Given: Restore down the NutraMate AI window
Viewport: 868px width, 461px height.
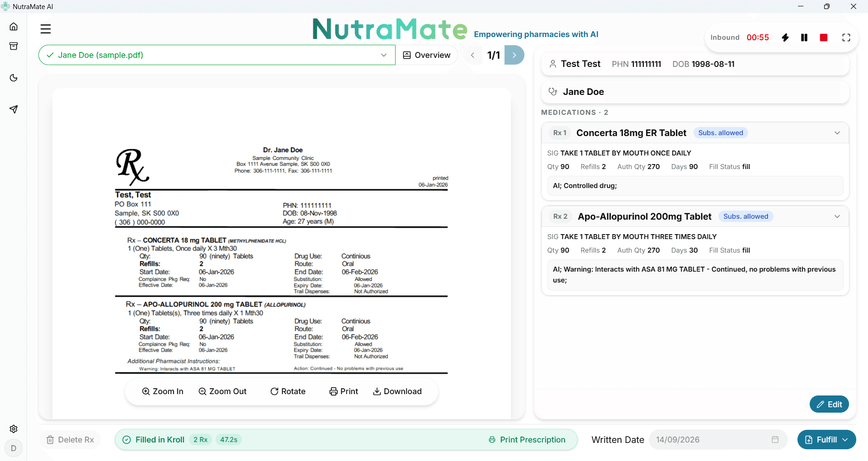Looking at the screenshot, I should 827,6.
